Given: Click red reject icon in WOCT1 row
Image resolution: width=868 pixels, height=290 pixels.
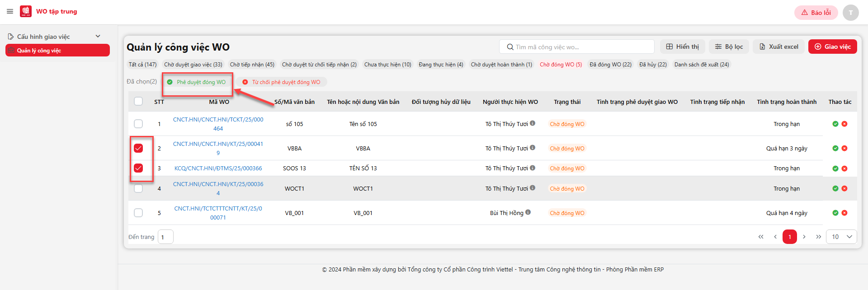Looking at the screenshot, I should pyautogui.click(x=844, y=188).
